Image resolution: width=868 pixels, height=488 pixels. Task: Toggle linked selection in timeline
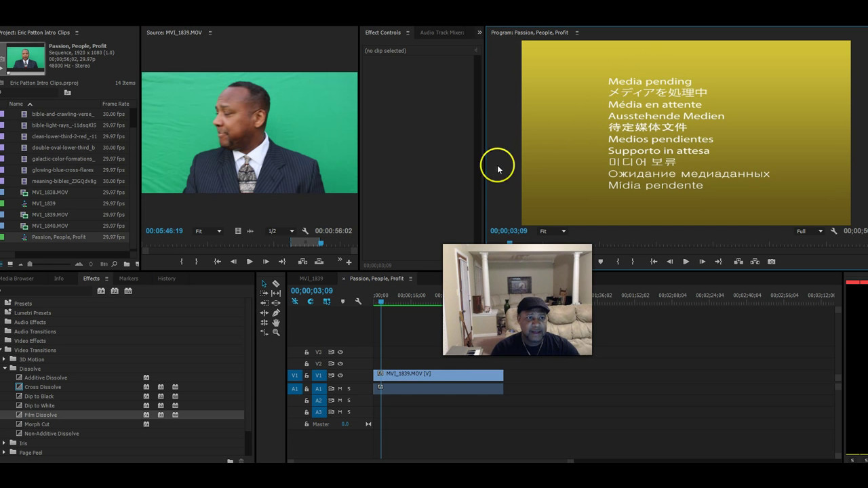[326, 302]
